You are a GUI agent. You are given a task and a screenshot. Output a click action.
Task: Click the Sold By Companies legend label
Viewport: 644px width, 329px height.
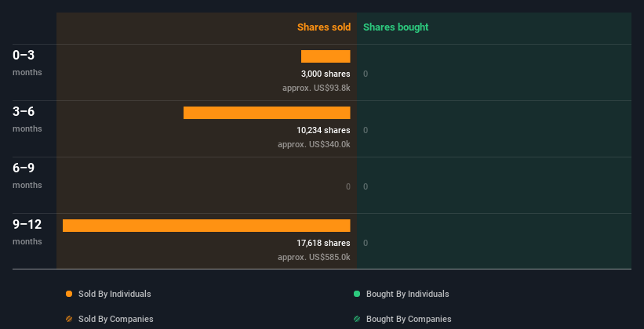(x=116, y=319)
